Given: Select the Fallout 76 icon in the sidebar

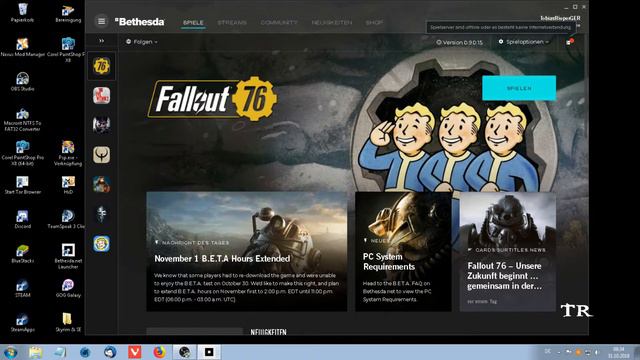Looking at the screenshot, I should coord(101,66).
